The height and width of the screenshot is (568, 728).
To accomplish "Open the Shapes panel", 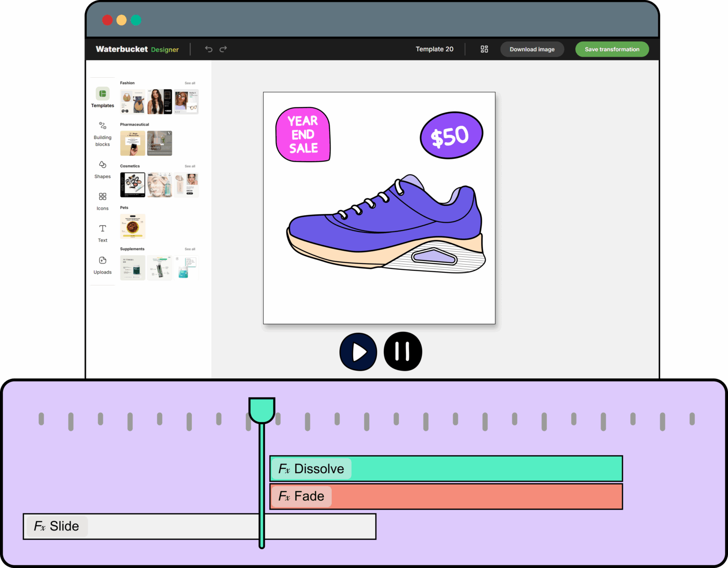I will click(x=102, y=170).
